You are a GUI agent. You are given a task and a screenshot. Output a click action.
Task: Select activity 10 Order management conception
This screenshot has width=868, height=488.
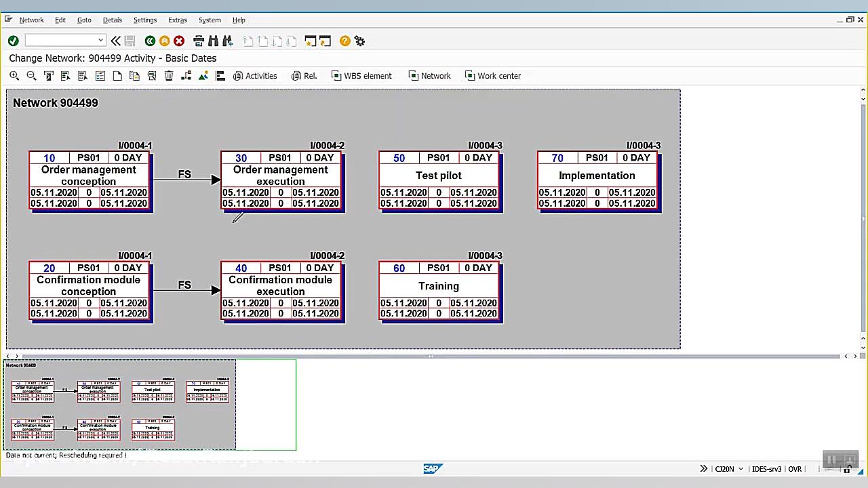tap(89, 180)
